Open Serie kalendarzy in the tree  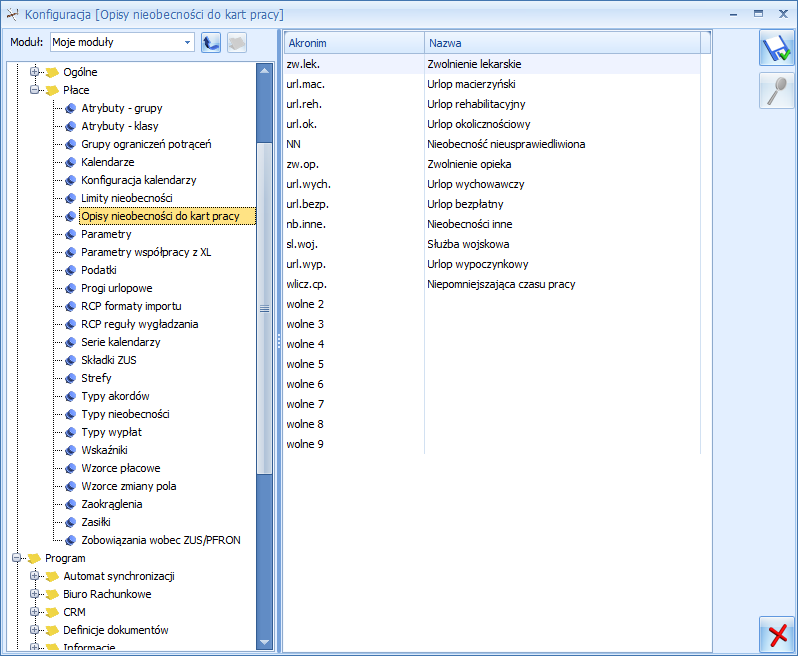tap(121, 343)
